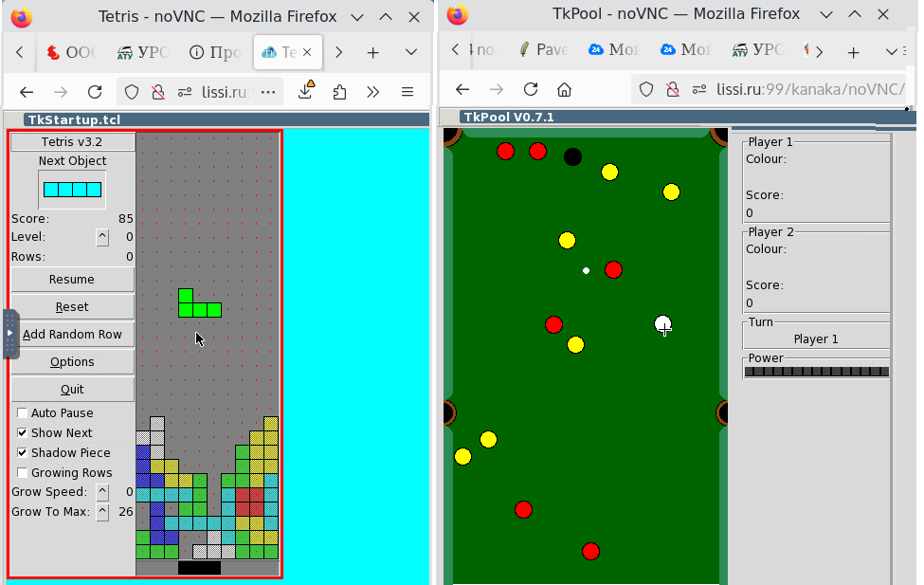Click Power meter bar in TkPool
Image resolution: width=924 pixels, height=585 pixels.
[x=817, y=372]
